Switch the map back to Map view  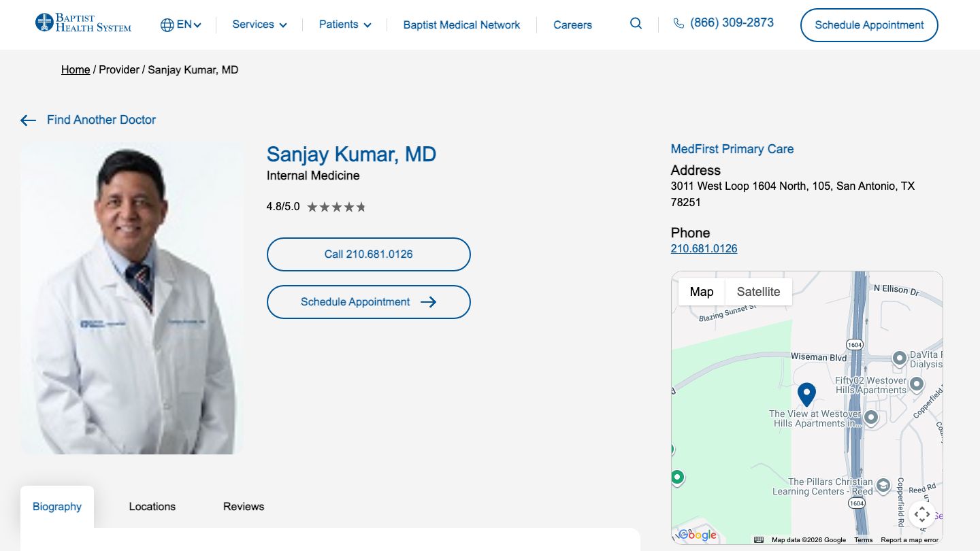click(701, 291)
